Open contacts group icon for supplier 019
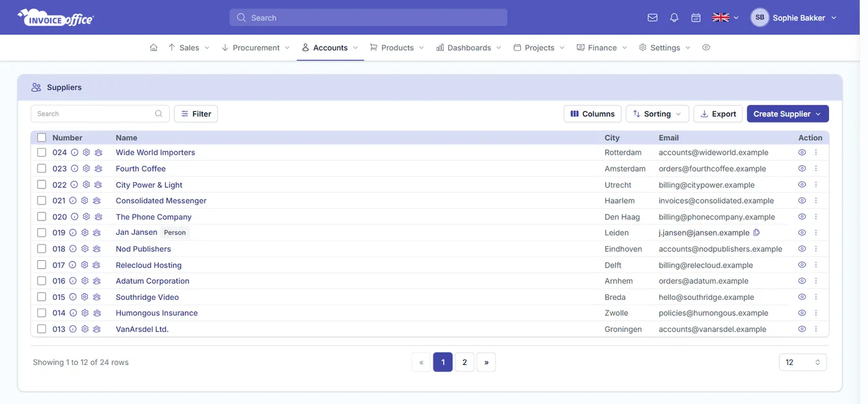This screenshot has height=404, width=868. [97, 233]
